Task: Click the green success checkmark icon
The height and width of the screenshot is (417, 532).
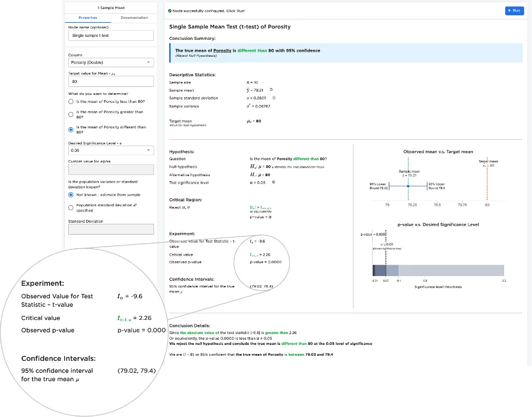Action: (170, 11)
